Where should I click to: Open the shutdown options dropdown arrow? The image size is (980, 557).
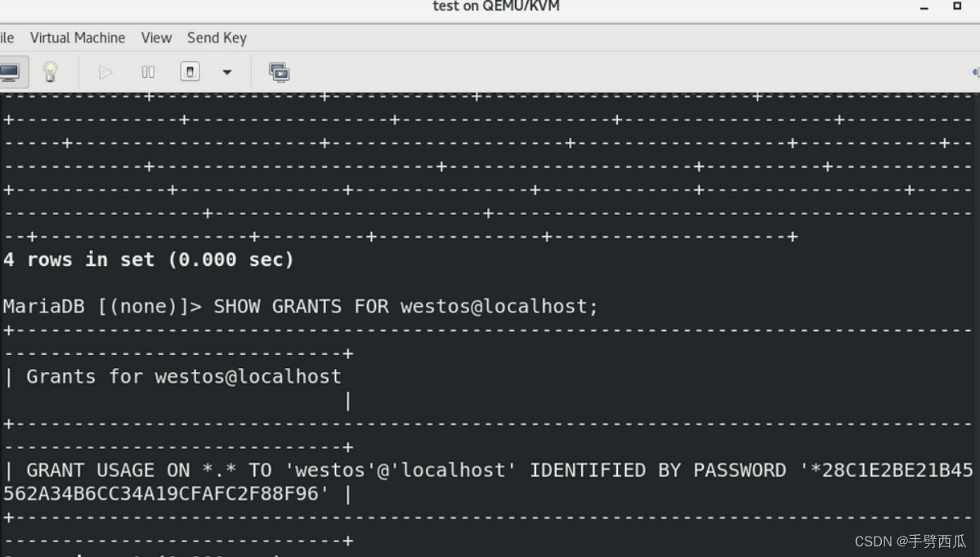pos(227,72)
